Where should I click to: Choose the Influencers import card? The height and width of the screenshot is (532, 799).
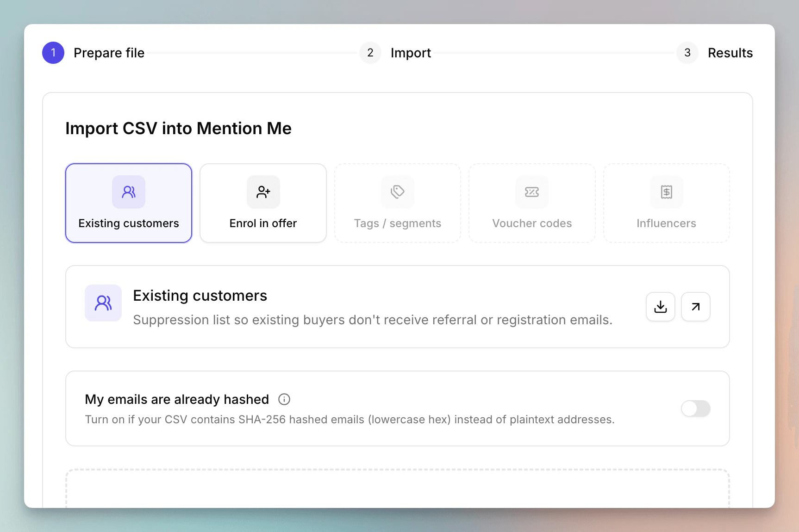667,203
